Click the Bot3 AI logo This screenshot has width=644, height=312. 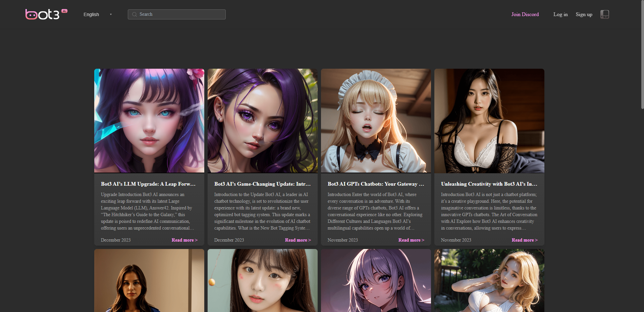click(46, 14)
